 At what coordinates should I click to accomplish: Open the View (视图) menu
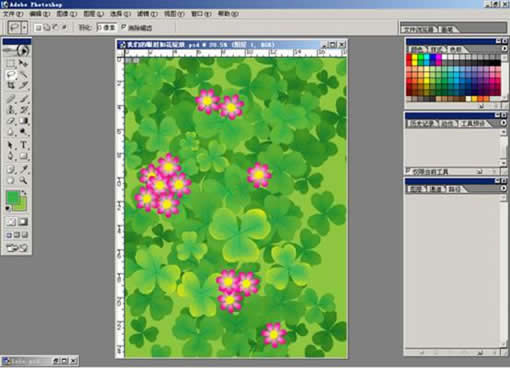point(174,14)
